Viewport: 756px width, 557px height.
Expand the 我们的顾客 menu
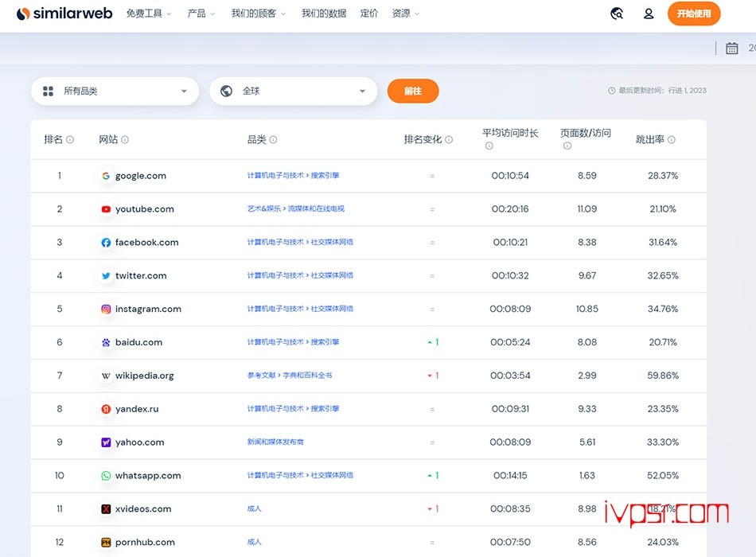[259, 14]
